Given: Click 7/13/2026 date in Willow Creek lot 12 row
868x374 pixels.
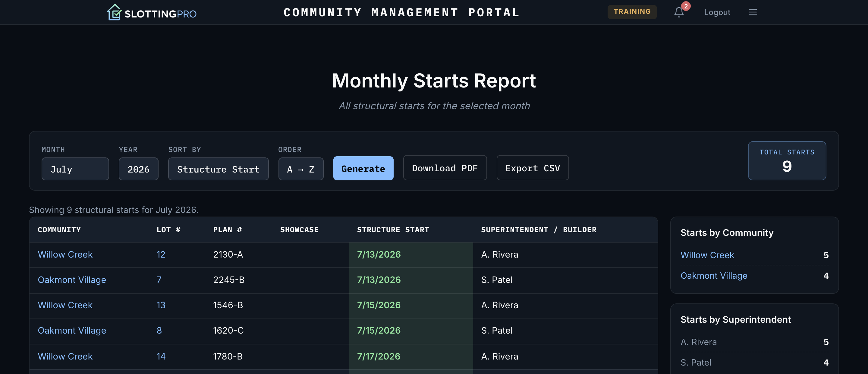Looking at the screenshot, I should point(379,254).
